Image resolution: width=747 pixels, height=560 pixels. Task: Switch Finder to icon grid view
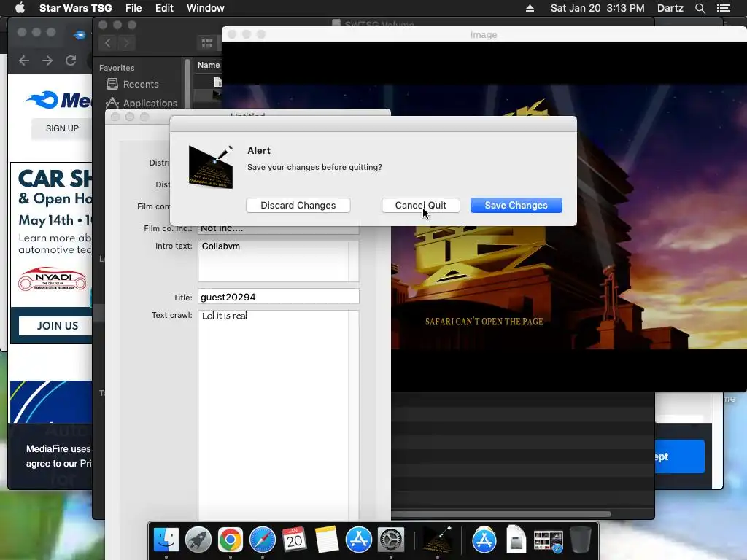pyautogui.click(x=207, y=43)
